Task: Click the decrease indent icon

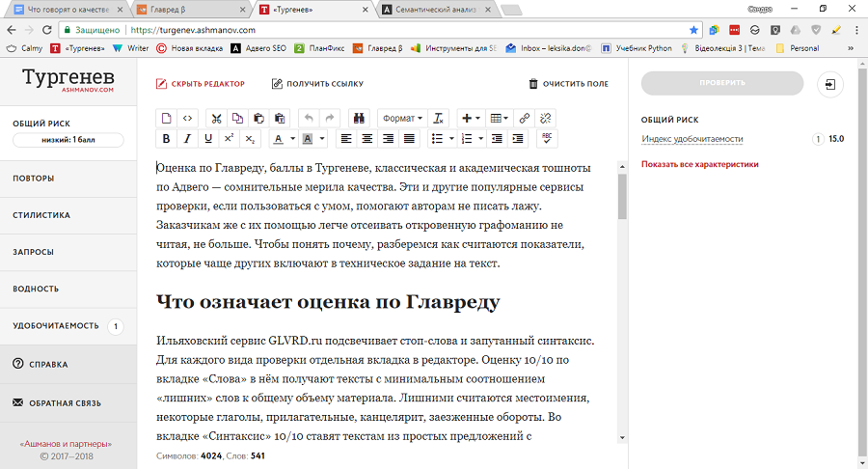Action: click(x=497, y=139)
